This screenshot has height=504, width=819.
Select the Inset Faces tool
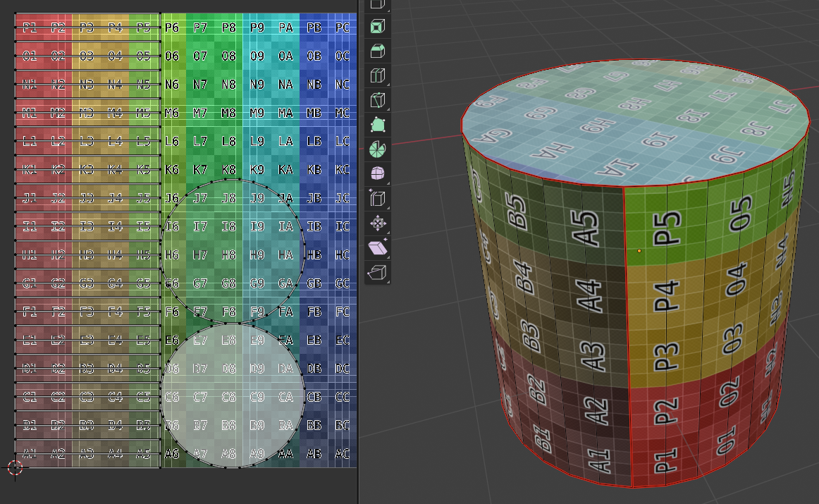click(x=378, y=27)
